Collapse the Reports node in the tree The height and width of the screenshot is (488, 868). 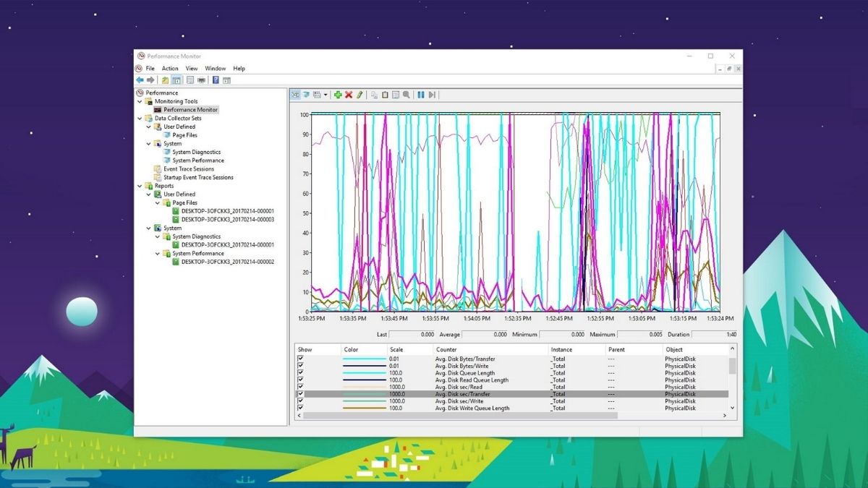[x=140, y=186]
